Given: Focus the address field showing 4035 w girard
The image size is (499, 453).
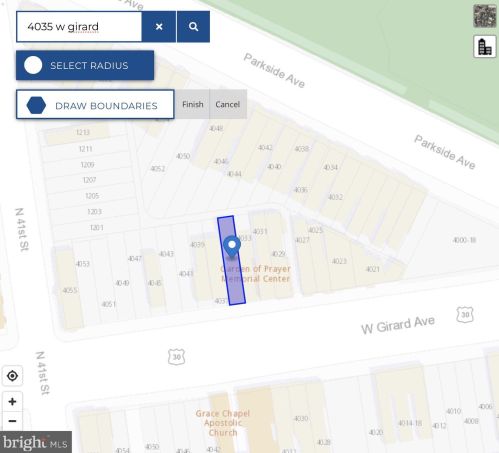Looking at the screenshot, I should click(79, 27).
